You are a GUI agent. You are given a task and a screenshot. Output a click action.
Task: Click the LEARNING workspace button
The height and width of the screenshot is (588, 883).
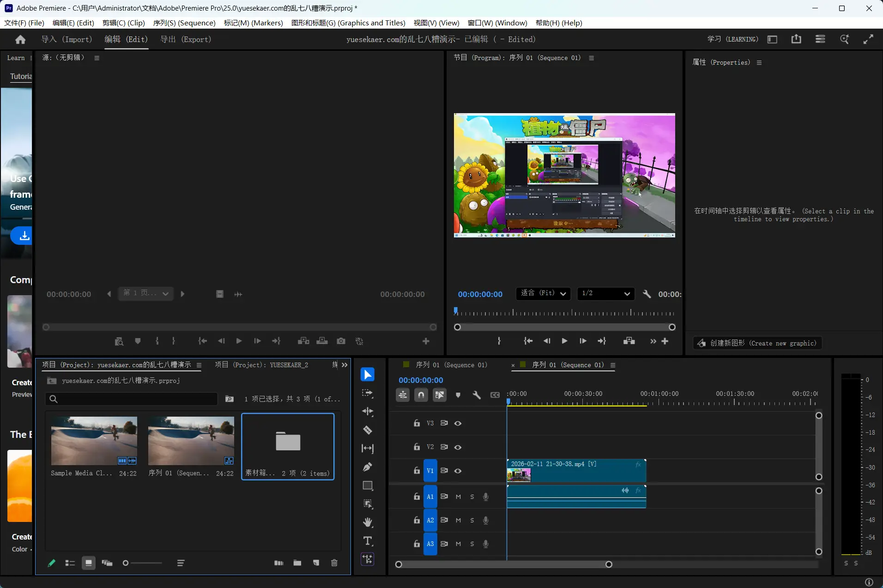pos(733,39)
